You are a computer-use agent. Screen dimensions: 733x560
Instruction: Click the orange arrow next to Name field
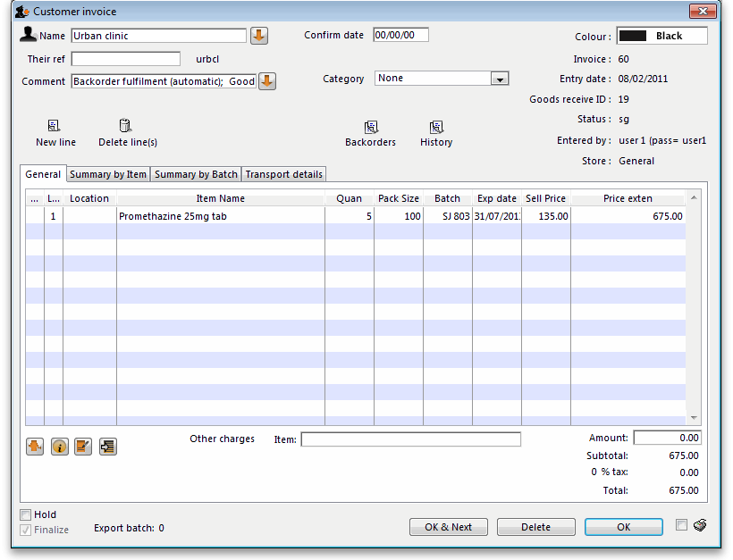(x=258, y=36)
